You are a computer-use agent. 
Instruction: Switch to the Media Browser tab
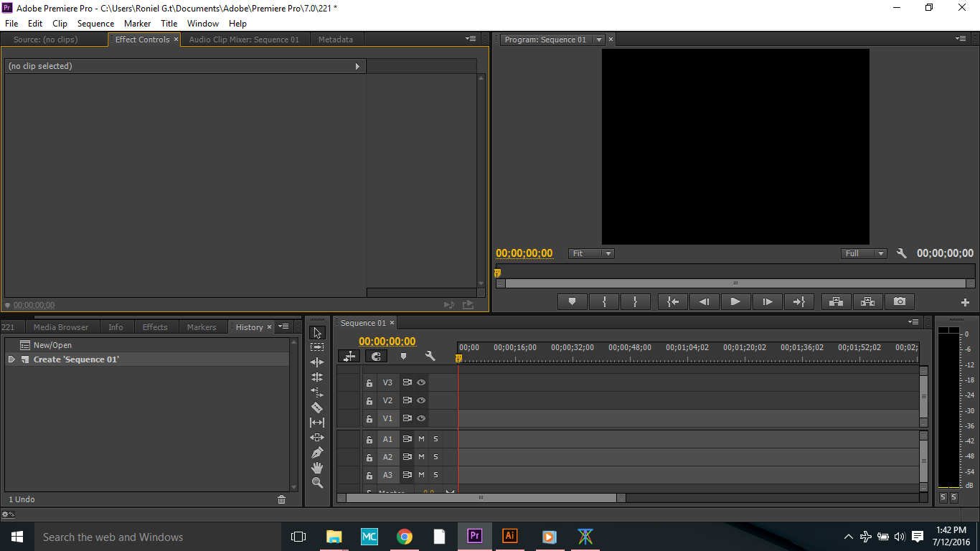[61, 327]
